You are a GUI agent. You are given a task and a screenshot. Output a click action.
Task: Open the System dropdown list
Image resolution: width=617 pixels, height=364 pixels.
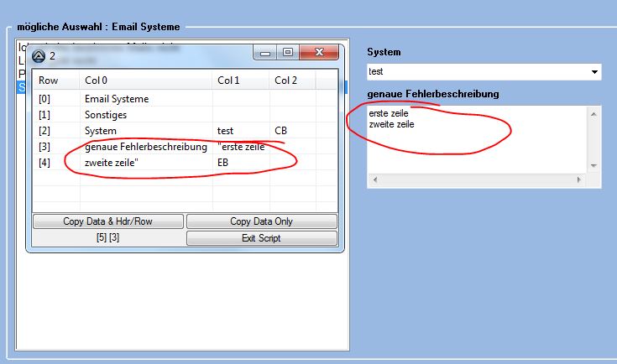(595, 72)
